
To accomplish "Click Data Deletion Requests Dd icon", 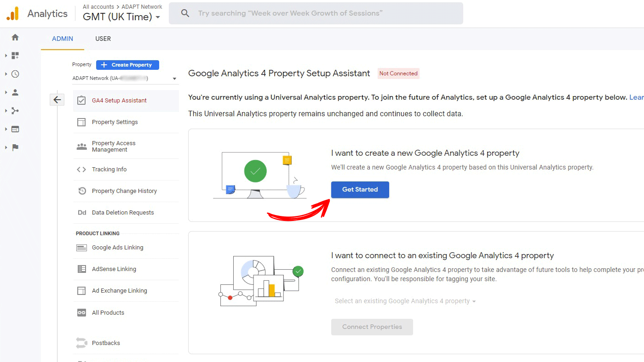I will click(x=82, y=213).
